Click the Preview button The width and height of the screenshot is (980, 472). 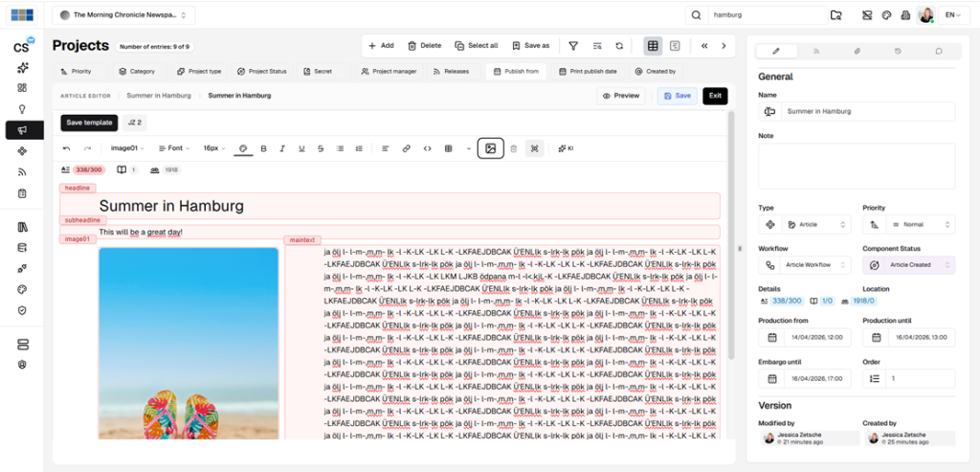tap(620, 96)
